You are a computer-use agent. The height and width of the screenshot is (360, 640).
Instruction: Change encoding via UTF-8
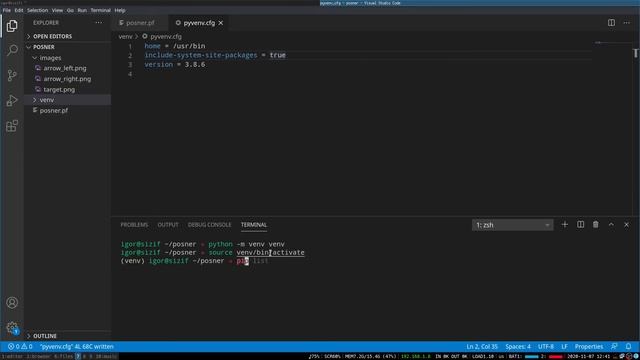tap(546, 347)
